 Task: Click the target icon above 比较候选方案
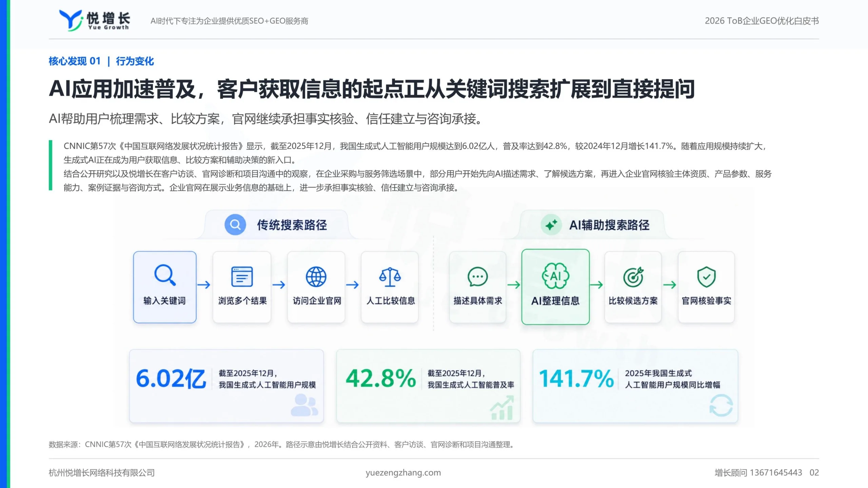(633, 277)
